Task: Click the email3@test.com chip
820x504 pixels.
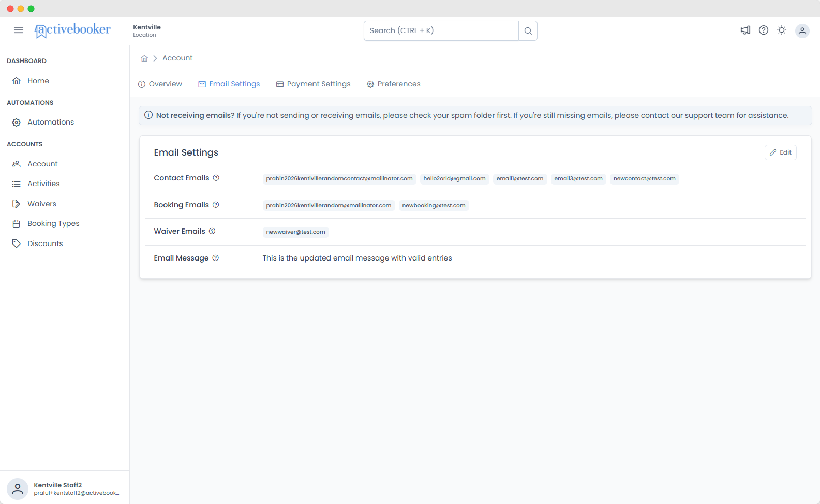Action: click(x=578, y=178)
